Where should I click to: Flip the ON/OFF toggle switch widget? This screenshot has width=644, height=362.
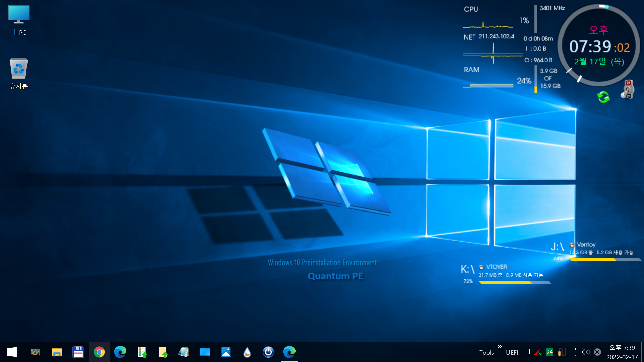click(627, 90)
